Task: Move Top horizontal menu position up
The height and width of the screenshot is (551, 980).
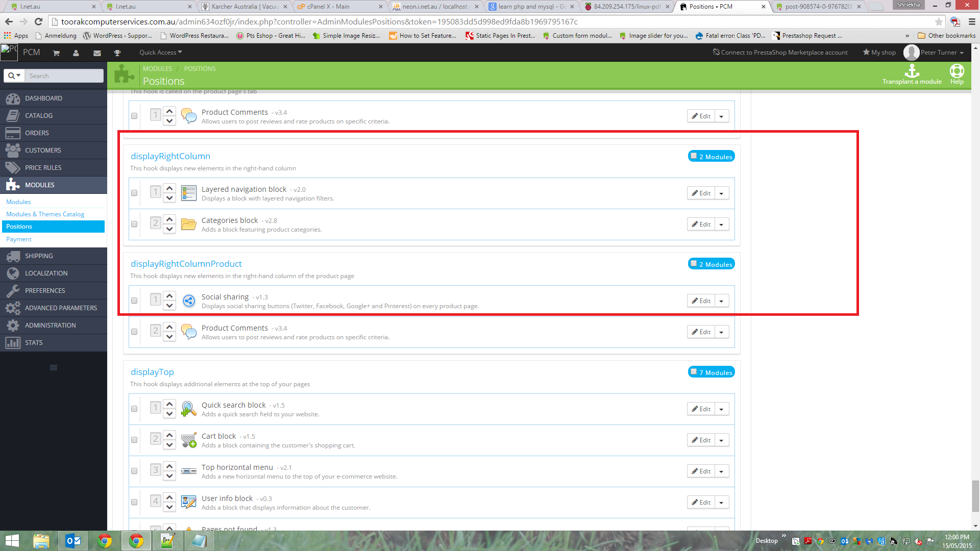Action: click(169, 466)
